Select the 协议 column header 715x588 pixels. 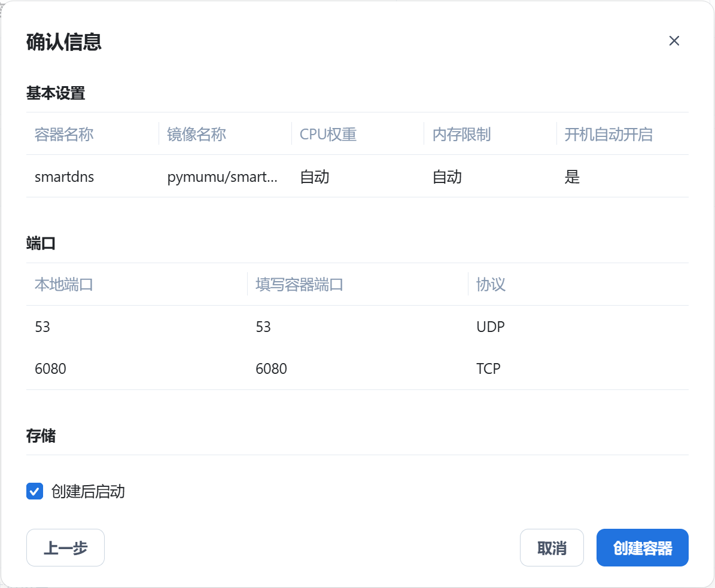(x=491, y=285)
